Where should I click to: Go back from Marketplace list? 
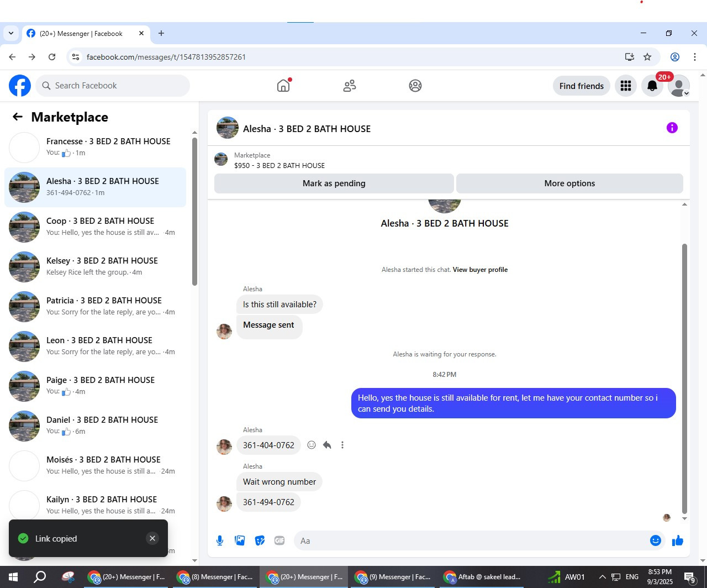tap(18, 117)
